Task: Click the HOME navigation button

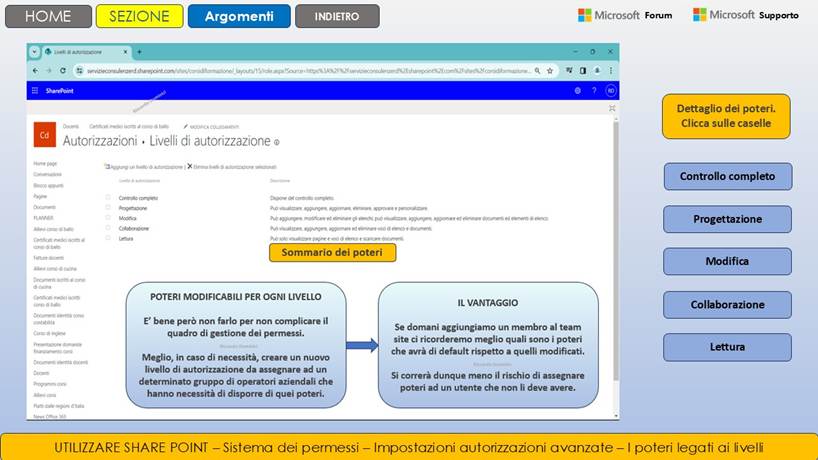Action: 48,16
